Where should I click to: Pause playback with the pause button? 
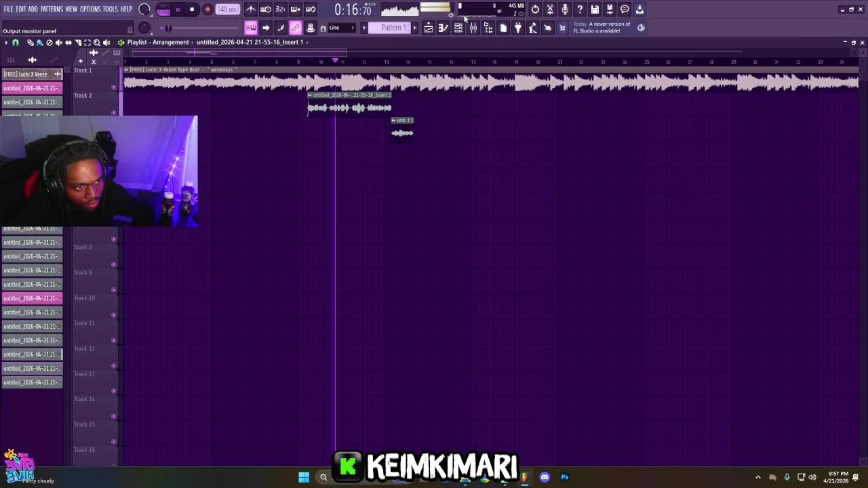click(x=178, y=9)
